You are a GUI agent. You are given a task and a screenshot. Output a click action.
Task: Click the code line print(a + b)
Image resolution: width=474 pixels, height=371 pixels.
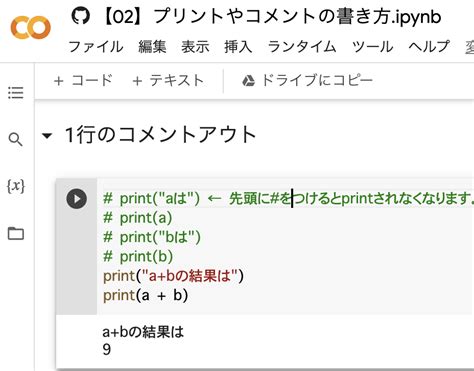pyautogui.click(x=146, y=295)
